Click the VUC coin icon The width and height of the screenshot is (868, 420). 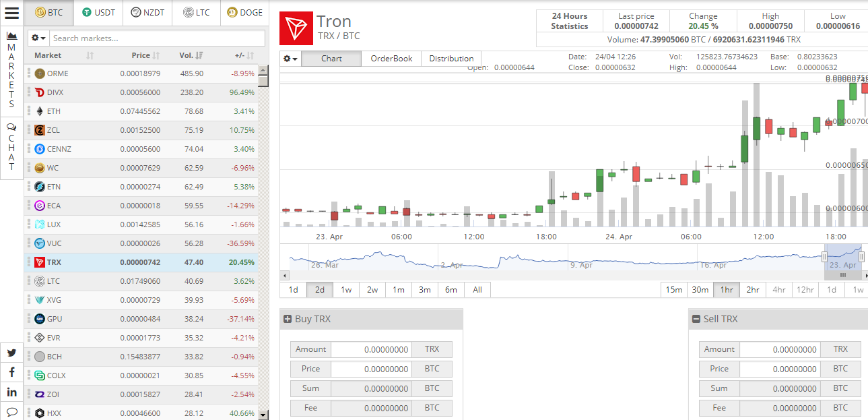[40, 243]
